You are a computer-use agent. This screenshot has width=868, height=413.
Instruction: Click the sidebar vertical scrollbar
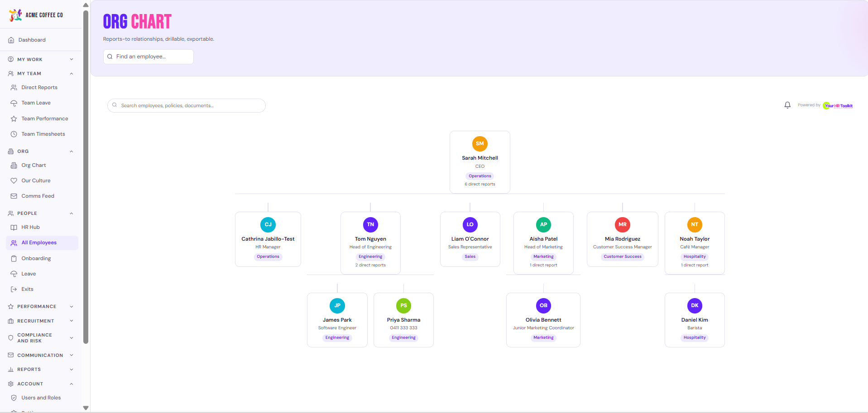[86, 176]
